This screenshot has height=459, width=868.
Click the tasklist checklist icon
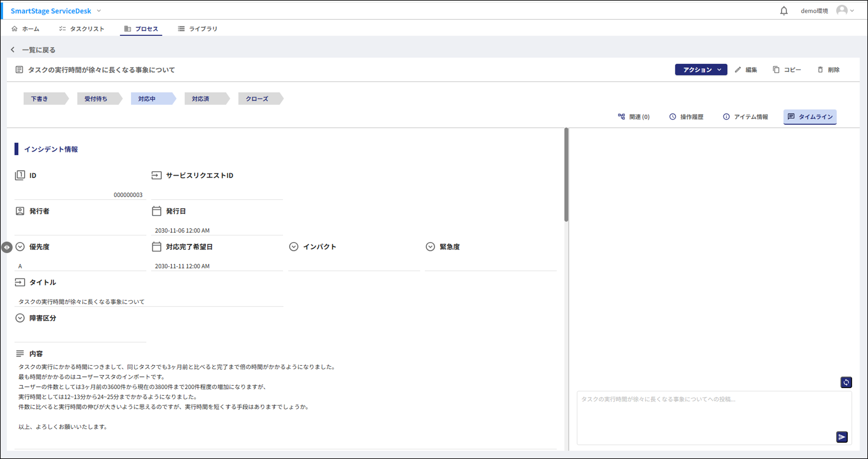(x=62, y=29)
